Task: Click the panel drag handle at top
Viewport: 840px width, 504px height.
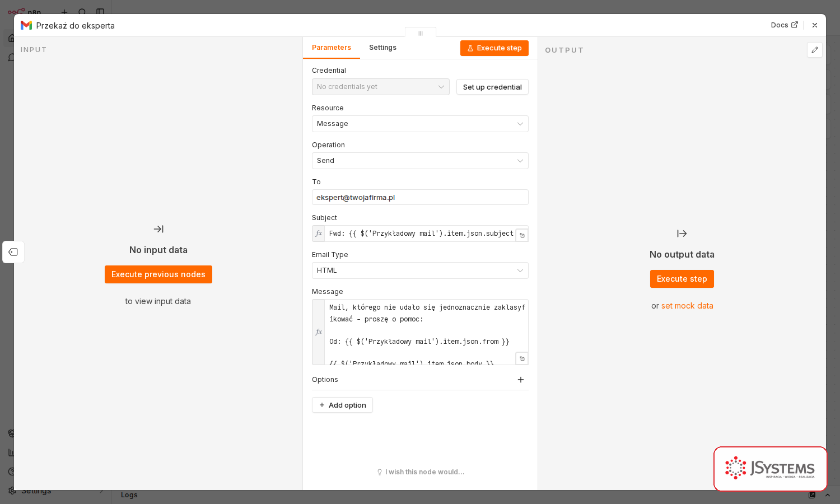Action: 421,33
